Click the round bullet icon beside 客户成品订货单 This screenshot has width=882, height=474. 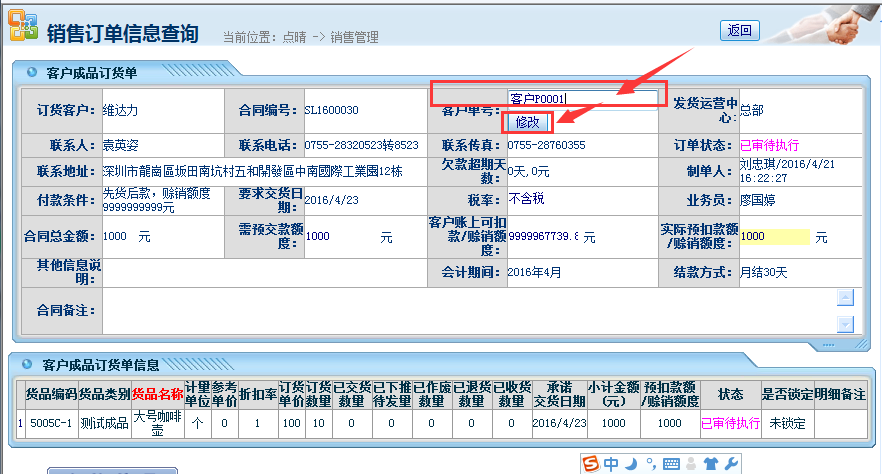click(32, 72)
